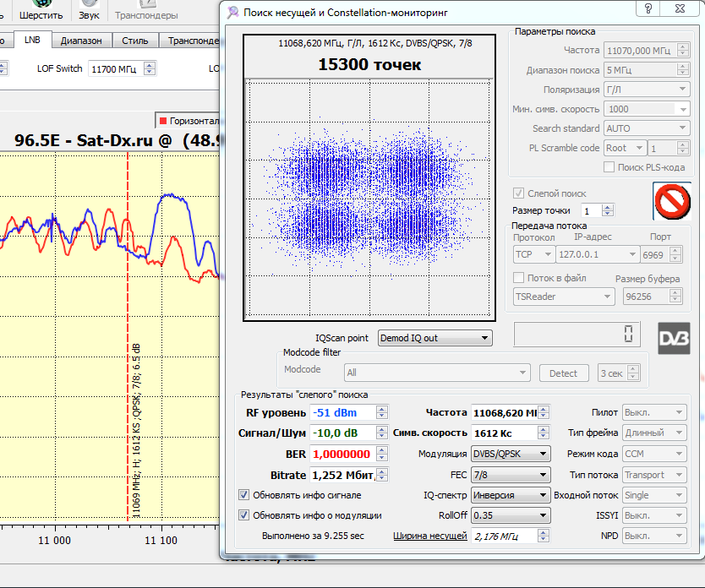This screenshot has height=588, width=705.
Task: Toggle the Поиск PLS-кода checkbox
Action: coord(609,167)
